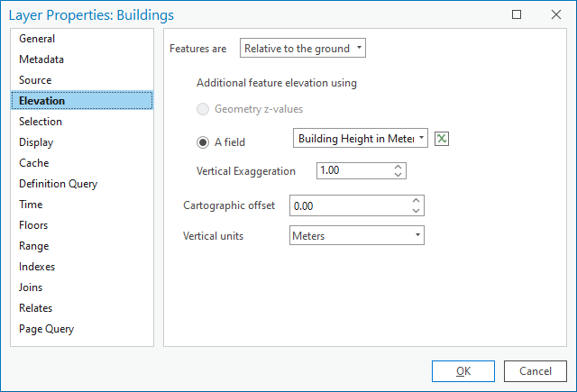
Task: Click into the Cartographic offset input field
Action: pyautogui.click(x=351, y=205)
